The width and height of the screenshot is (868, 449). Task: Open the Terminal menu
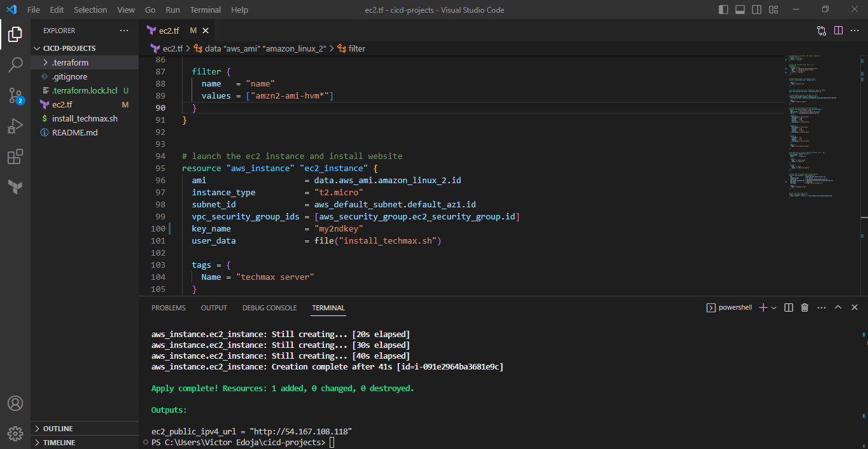coord(205,10)
